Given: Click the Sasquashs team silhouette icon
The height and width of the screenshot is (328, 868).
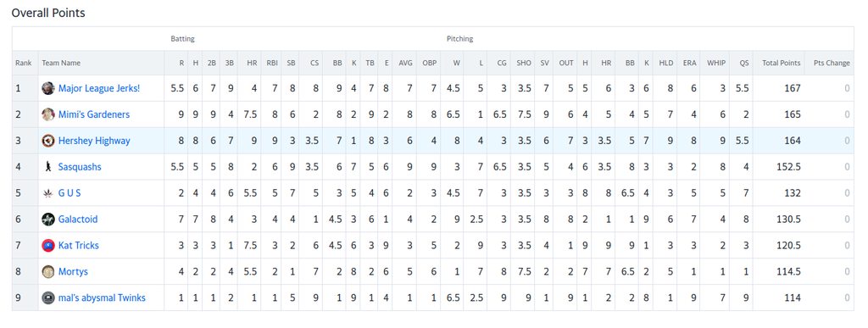Looking at the screenshot, I should point(48,166).
